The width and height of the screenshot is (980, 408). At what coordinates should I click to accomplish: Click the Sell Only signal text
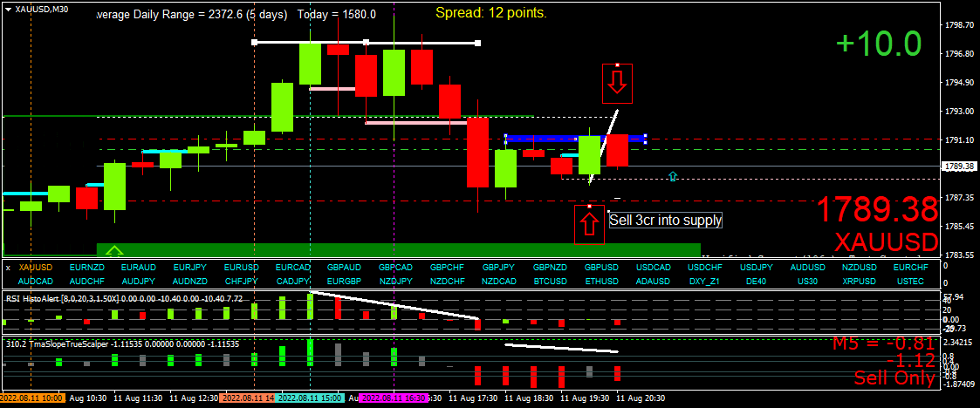[894, 378]
